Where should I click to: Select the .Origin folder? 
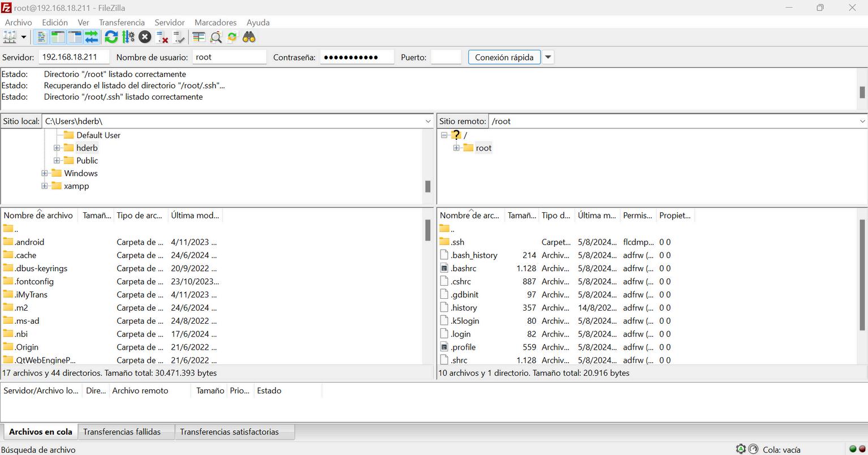[x=27, y=347]
